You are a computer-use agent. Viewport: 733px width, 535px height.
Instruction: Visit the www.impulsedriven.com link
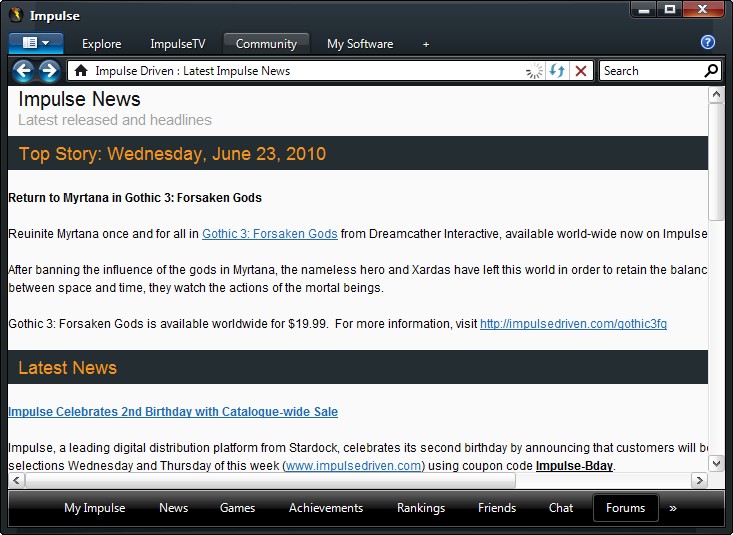pos(353,466)
